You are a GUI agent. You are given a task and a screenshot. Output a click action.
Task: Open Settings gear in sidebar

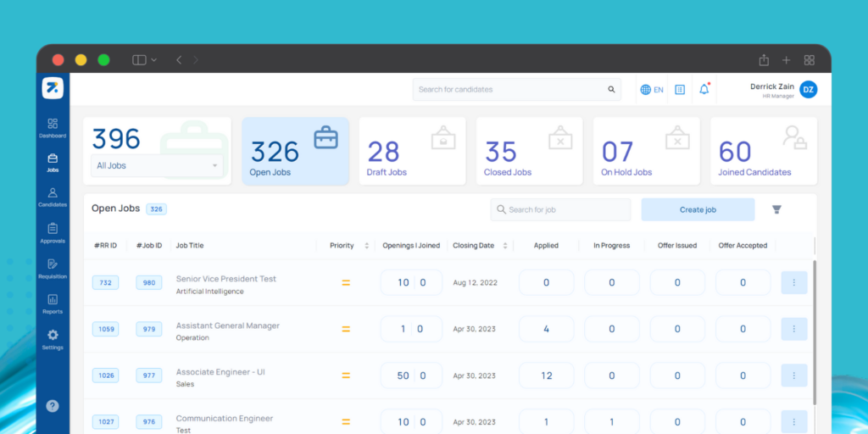pyautogui.click(x=53, y=339)
